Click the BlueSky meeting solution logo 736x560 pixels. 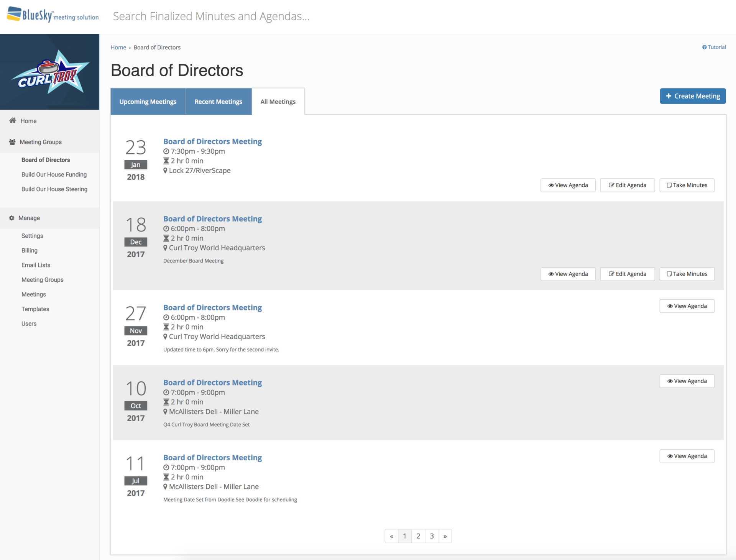53,15
